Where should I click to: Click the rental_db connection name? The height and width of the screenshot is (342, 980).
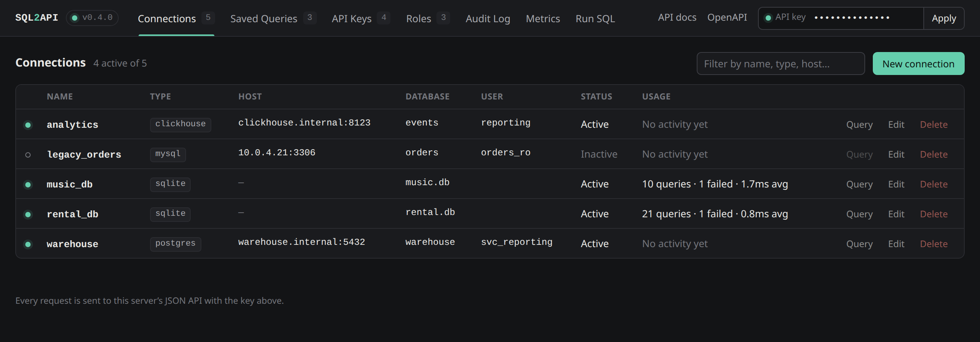(72, 215)
